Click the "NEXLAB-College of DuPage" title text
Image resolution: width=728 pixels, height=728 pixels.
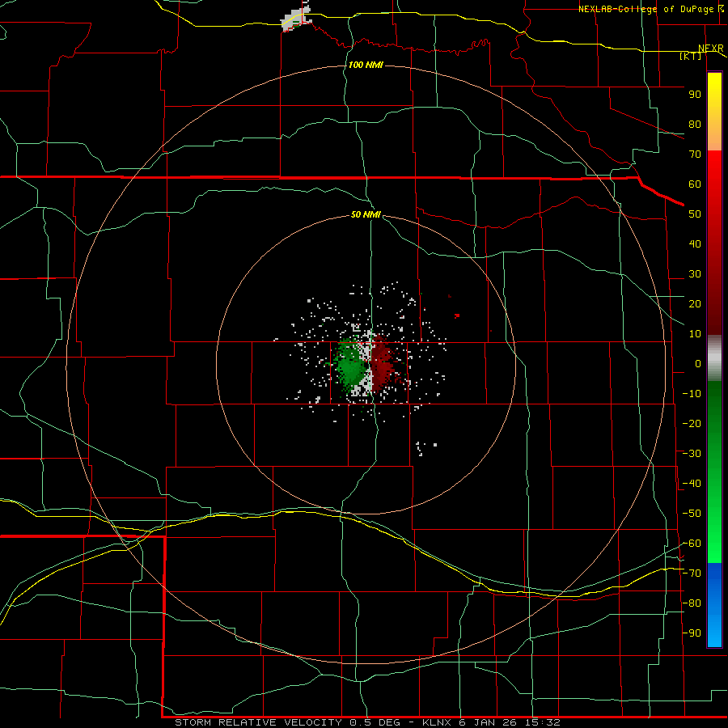645,9
